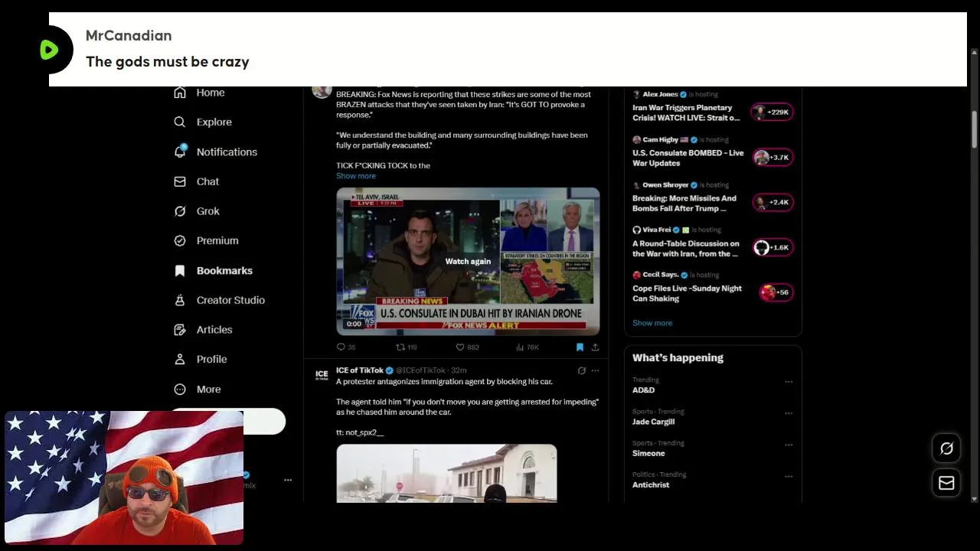Open Notifications bell in sidebar

click(x=215, y=152)
